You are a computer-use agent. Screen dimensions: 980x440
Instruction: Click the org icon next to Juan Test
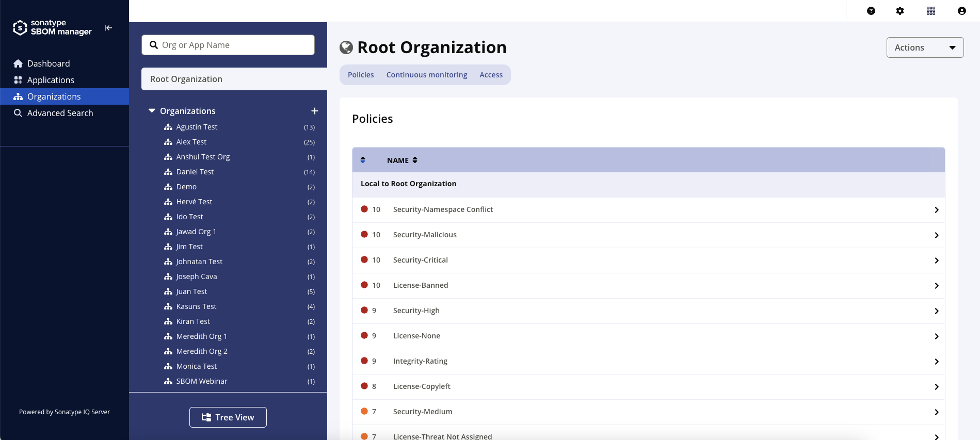(168, 291)
